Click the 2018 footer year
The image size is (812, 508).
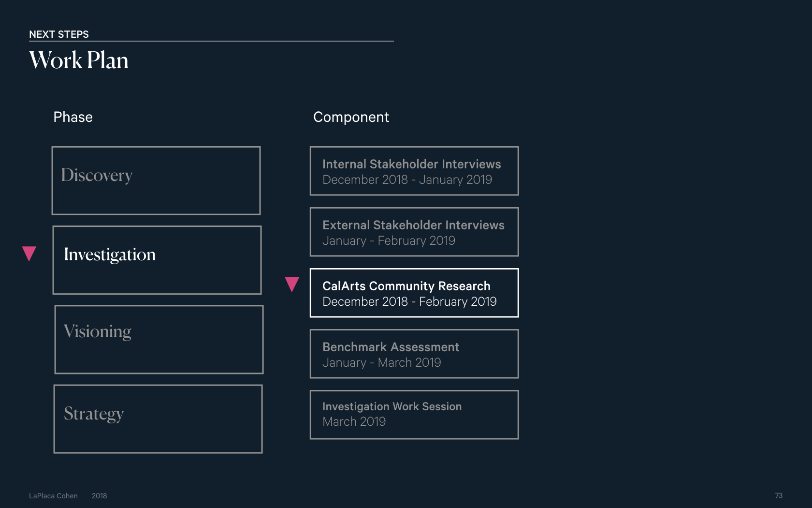coord(99,496)
